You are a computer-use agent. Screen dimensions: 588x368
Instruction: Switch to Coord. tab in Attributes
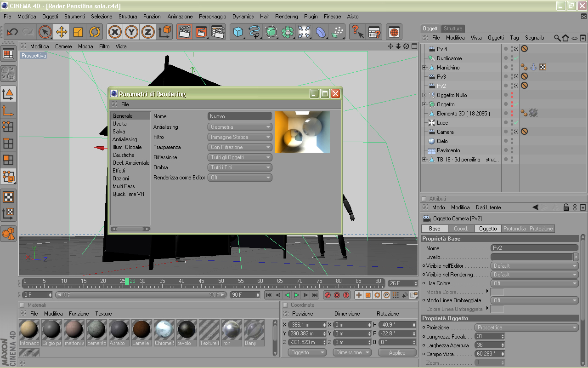tap(461, 229)
